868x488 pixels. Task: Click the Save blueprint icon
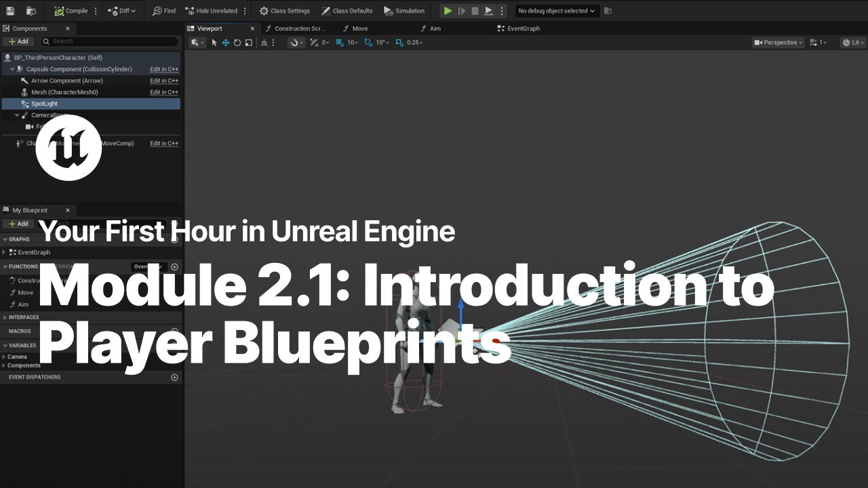(10, 11)
